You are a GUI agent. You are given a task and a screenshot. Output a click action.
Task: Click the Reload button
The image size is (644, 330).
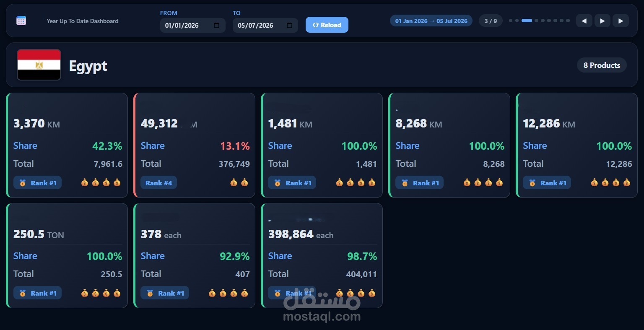coord(327,25)
